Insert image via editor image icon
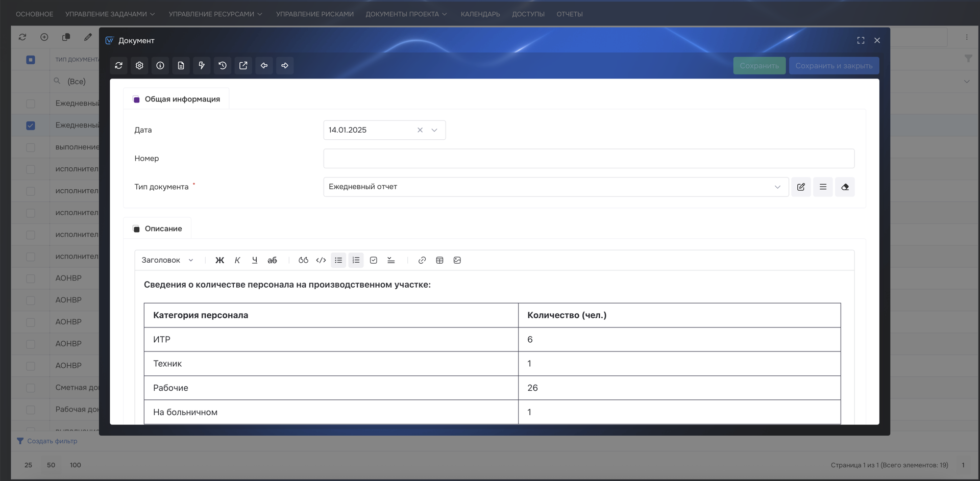Image resolution: width=980 pixels, height=481 pixels. (x=457, y=260)
